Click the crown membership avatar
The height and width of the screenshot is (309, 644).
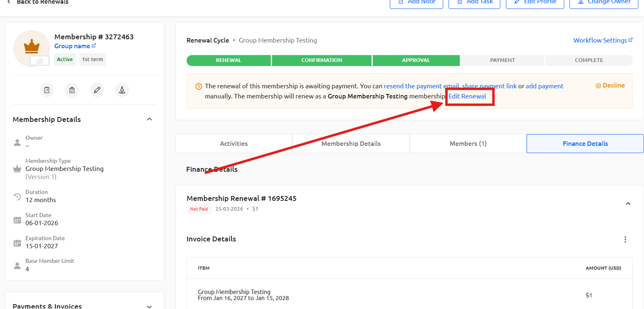(32, 48)
